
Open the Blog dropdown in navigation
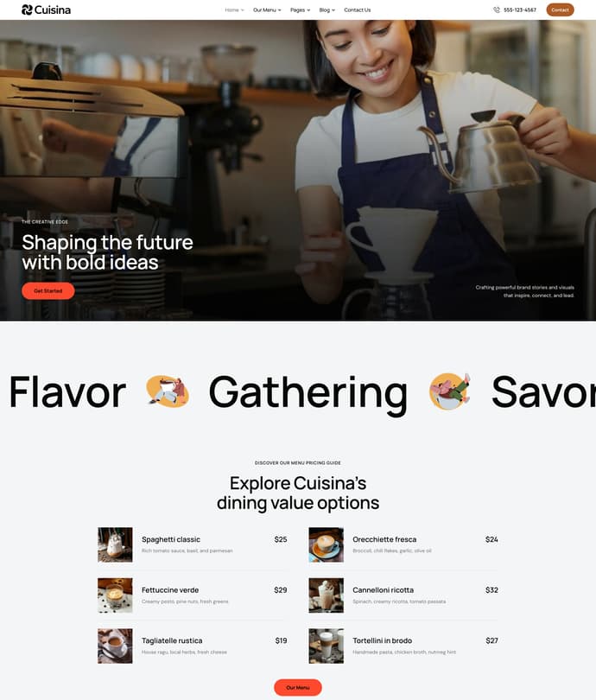point(327,10)
